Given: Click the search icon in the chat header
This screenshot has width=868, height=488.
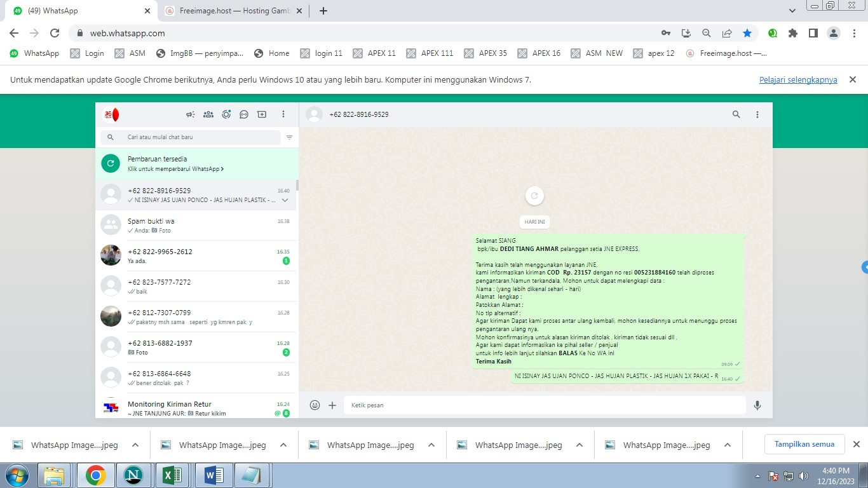Looking at the screenshot, I should point(736,114).
